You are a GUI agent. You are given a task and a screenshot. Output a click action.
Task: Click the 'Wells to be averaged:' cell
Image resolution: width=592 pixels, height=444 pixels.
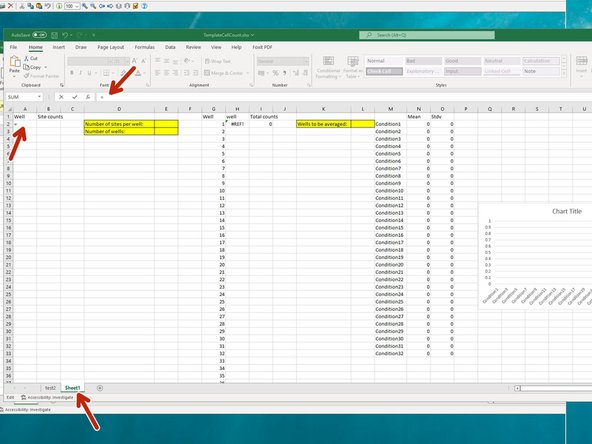(323, 124)
